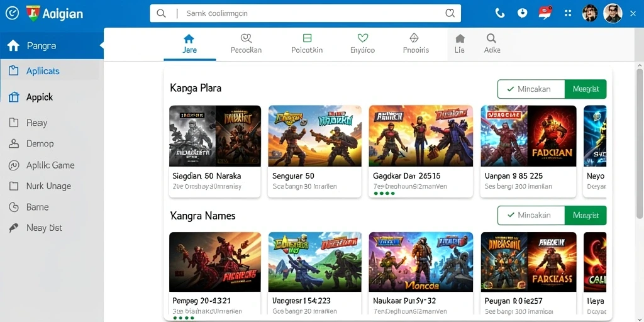Open Applicats in the sidebar
644x322 pixels.
pyautogui.click(x=49, y=70)
